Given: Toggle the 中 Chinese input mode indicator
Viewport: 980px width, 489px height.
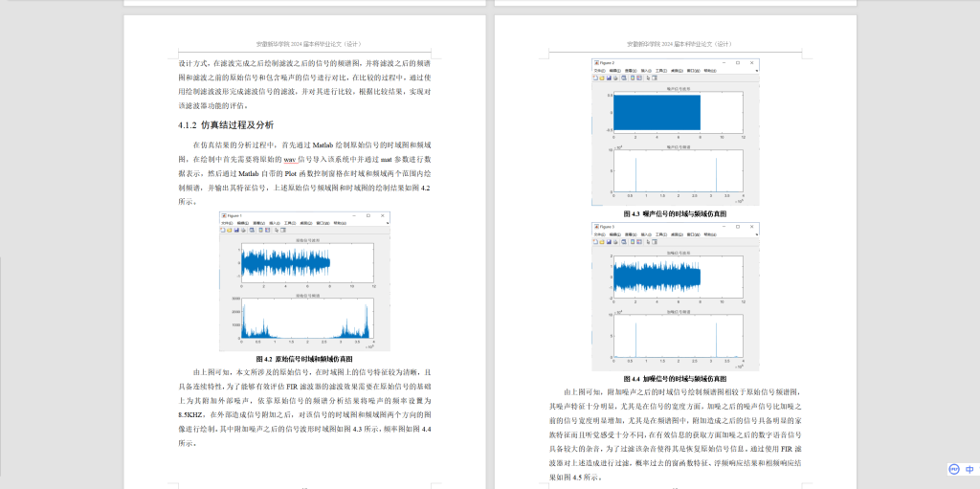Looking at the screenshot, I should (x=970, y=469).
